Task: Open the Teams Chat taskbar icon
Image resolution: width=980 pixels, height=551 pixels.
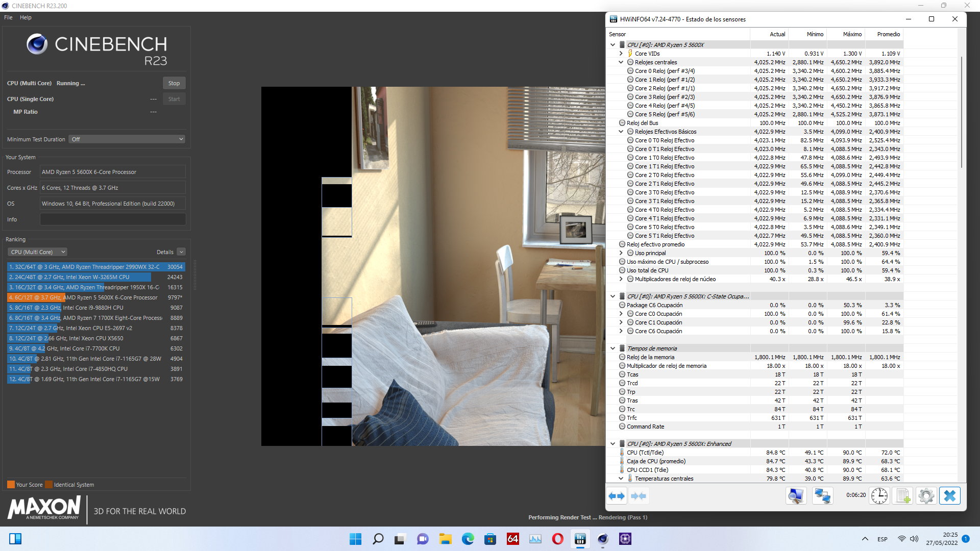Action: [423, 539]
